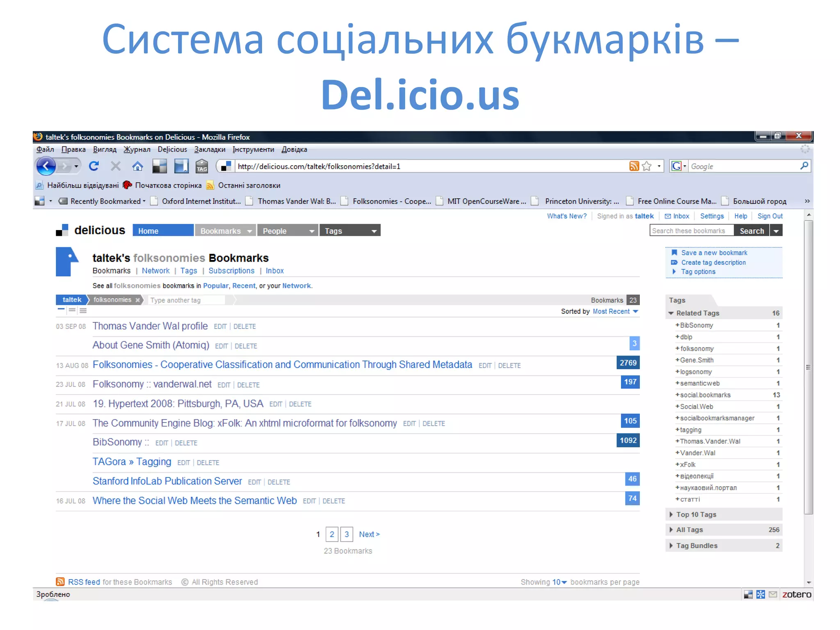Viewport: 840px width, 630px height.
Task: Click the Stop loading X icon
Action: 116,166
